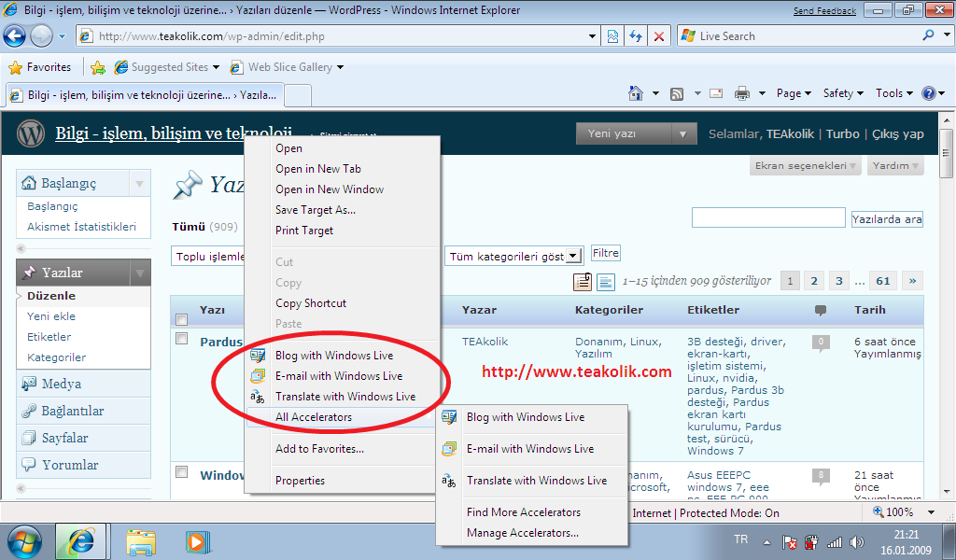Click the posts search input field
956x560 pixels.
coord(768,218)
